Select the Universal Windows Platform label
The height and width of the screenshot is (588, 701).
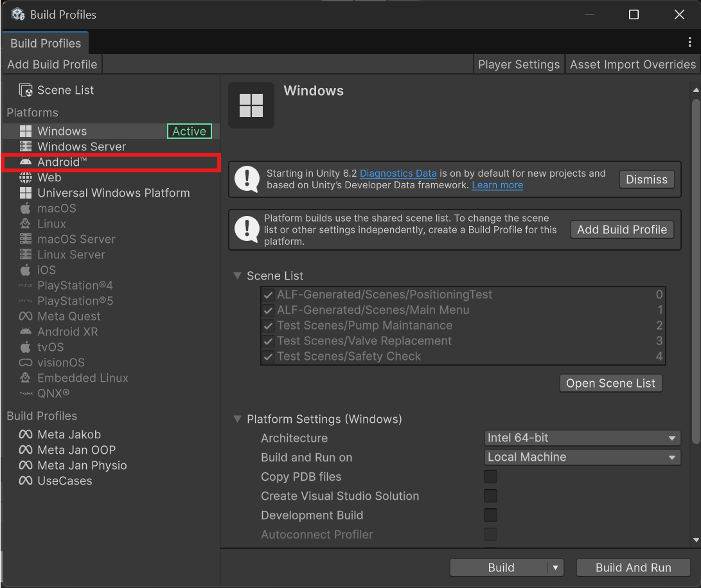pos(114,193)
